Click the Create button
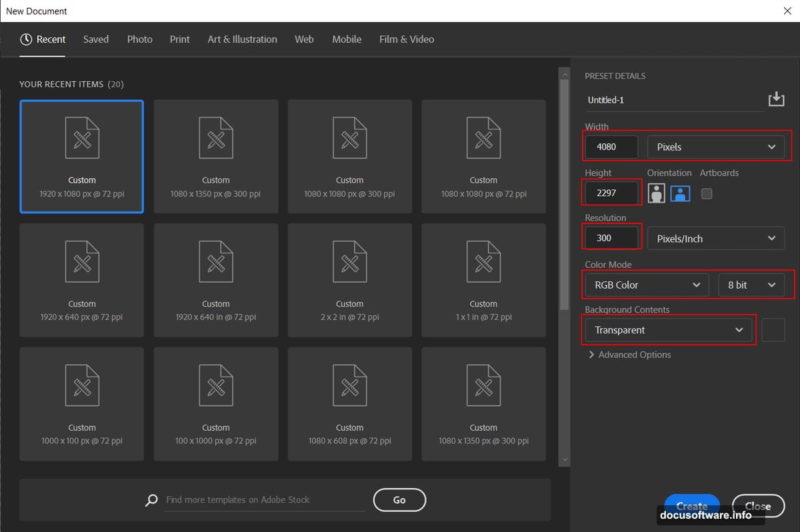Screen dimensions: 800x532 [x=692, y=505]
